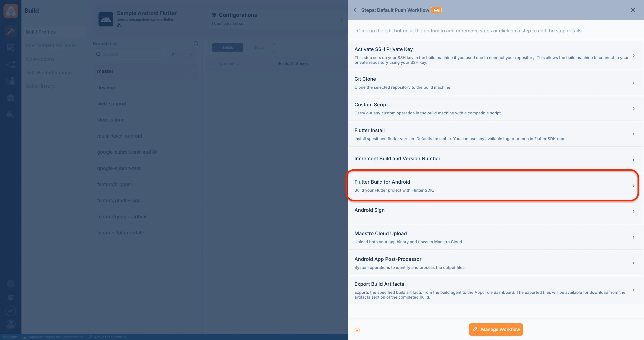
Task: Expand the Custom Script step chevron
Action: [x=633, y=108]
